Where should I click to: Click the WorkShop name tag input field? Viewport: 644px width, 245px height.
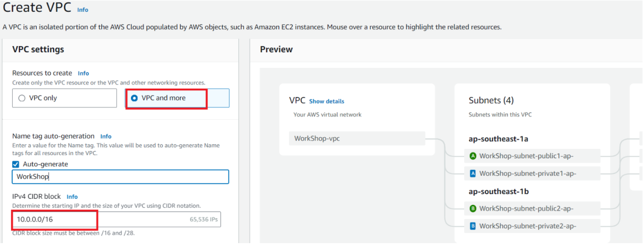pyautogui.click(x=121, y=177)
